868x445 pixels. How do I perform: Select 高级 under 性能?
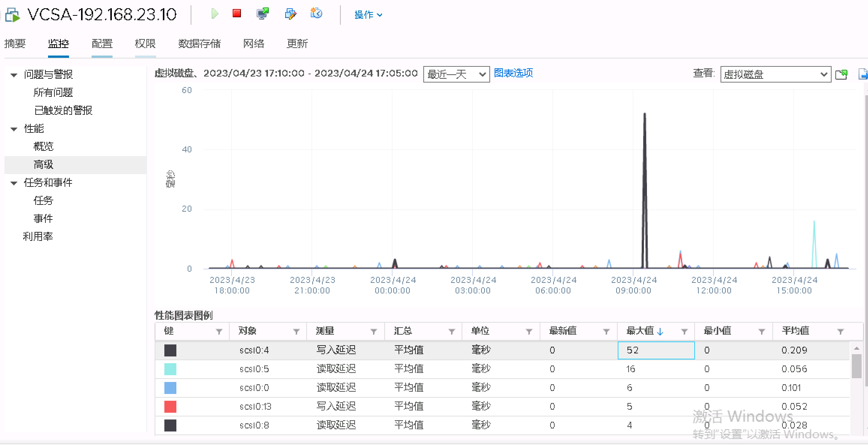click(44, 164)
